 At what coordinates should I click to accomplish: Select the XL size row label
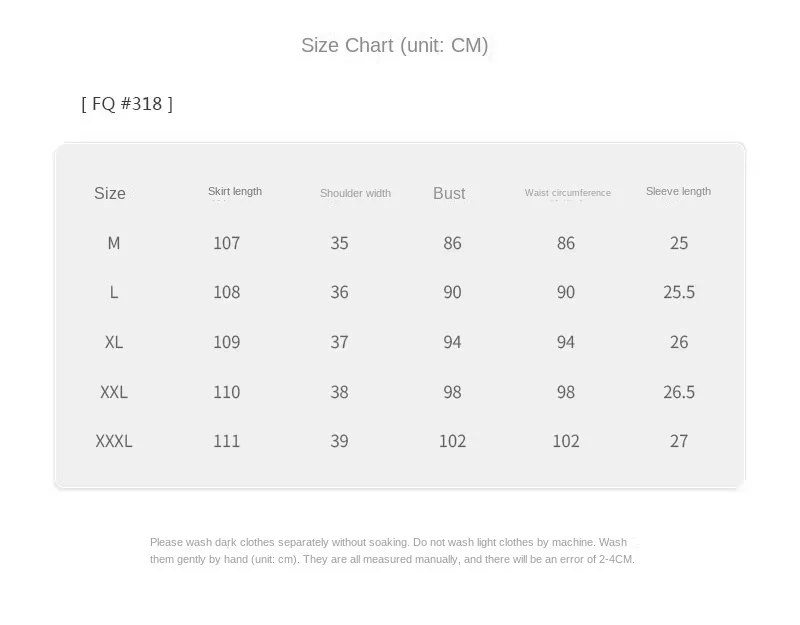coord(114,342)
